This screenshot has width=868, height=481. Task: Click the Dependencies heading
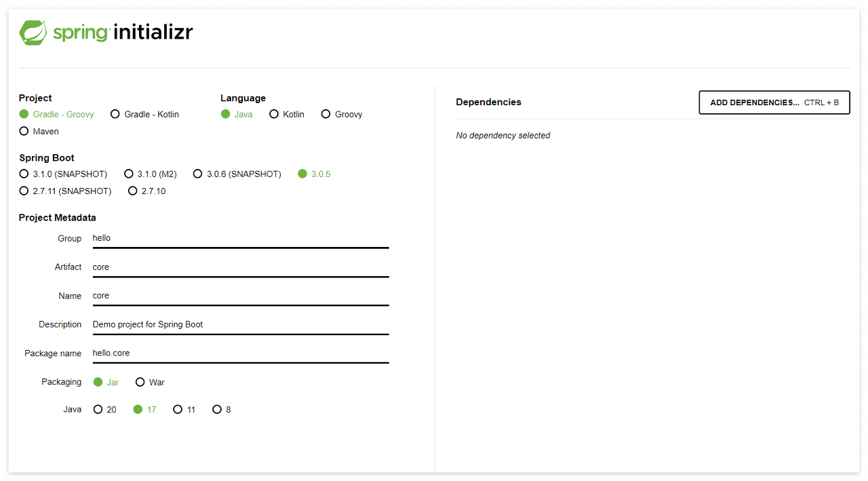[488, 102]
